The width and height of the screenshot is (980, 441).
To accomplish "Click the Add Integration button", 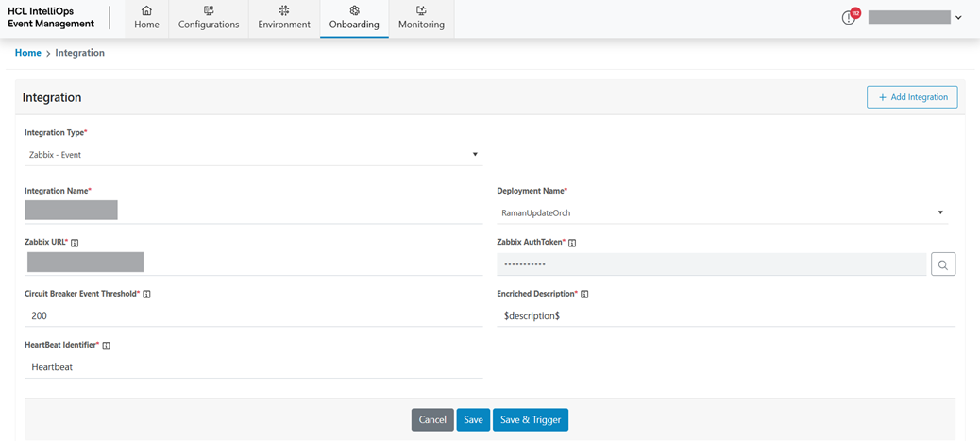I will tap(913, 97).
